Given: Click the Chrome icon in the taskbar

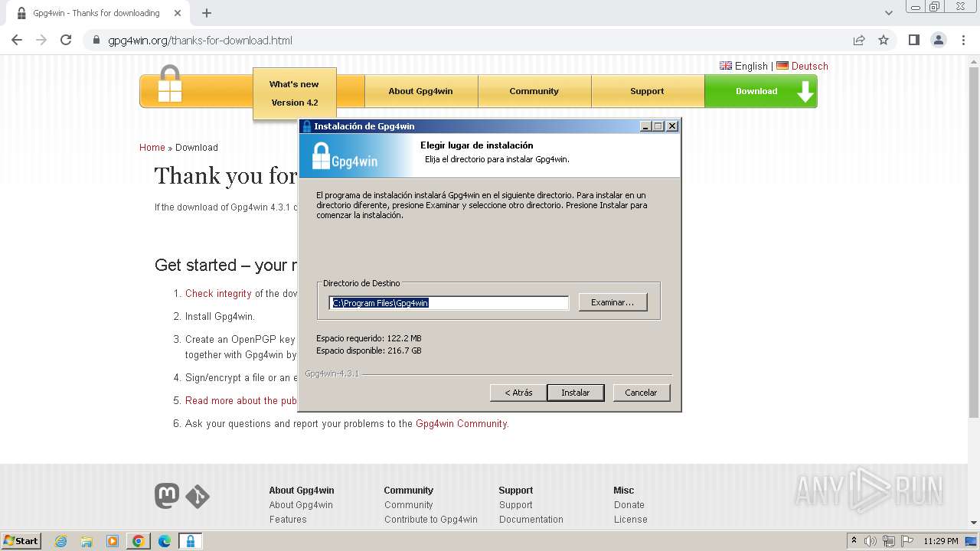Looking at the screenshot, I should (x=139, y=541).
